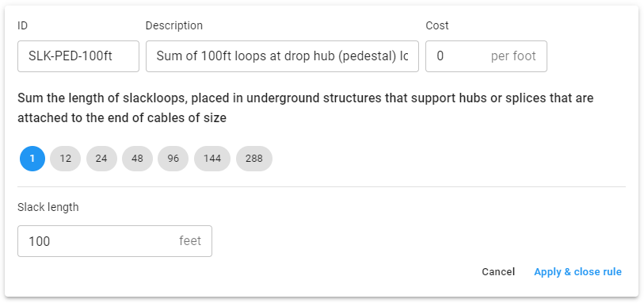Select the 288 cable size chip
Viewport: 644px width, 303px height.
tap(254, 159)
